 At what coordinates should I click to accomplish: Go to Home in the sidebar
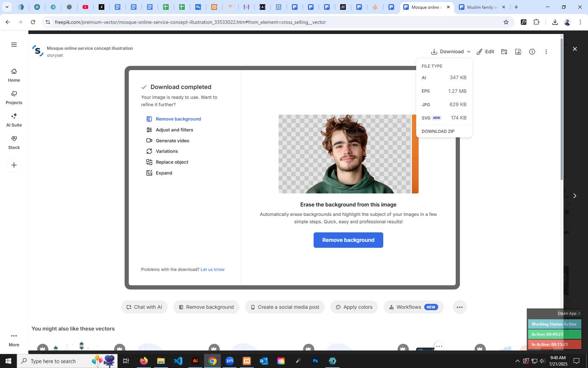14,75
